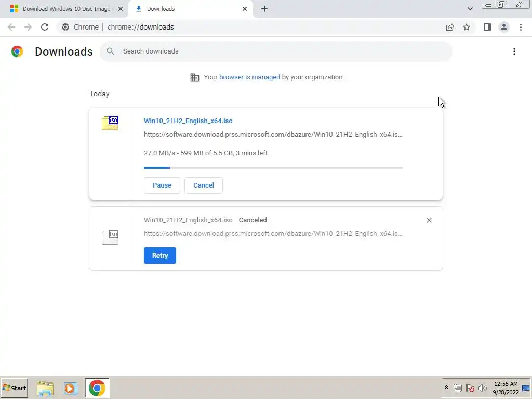Open the Windows Start menu
532x399 pixels.
click(x=14, y=388)
